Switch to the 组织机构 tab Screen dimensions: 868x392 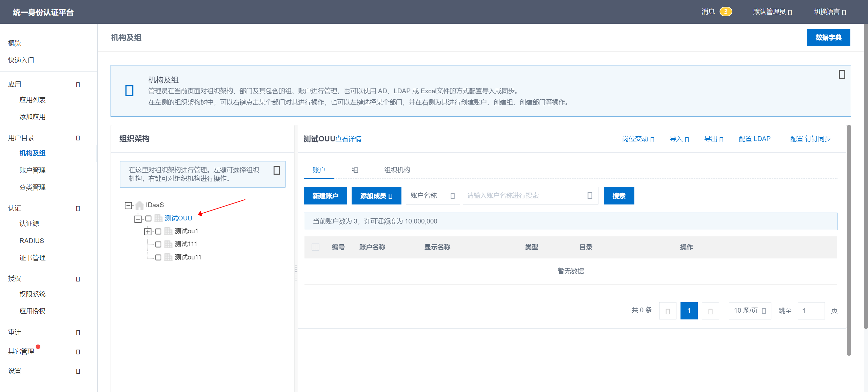pos(397,170)
